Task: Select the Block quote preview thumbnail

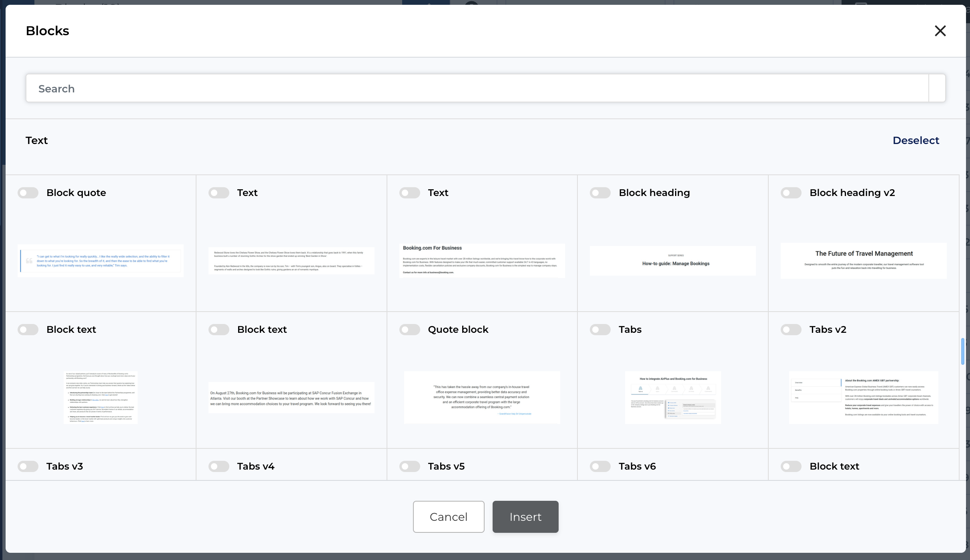Action: [100, 261]
